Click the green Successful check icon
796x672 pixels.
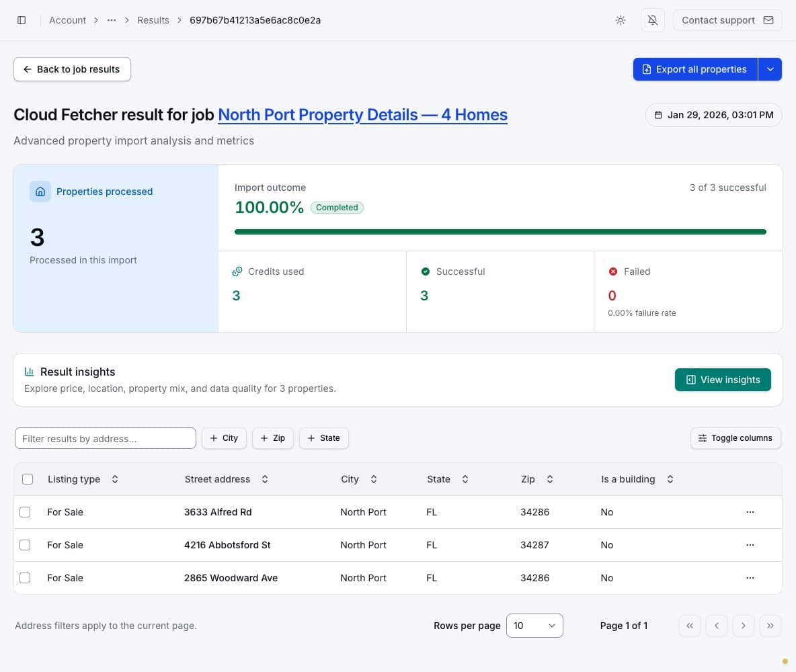[426, 271]
